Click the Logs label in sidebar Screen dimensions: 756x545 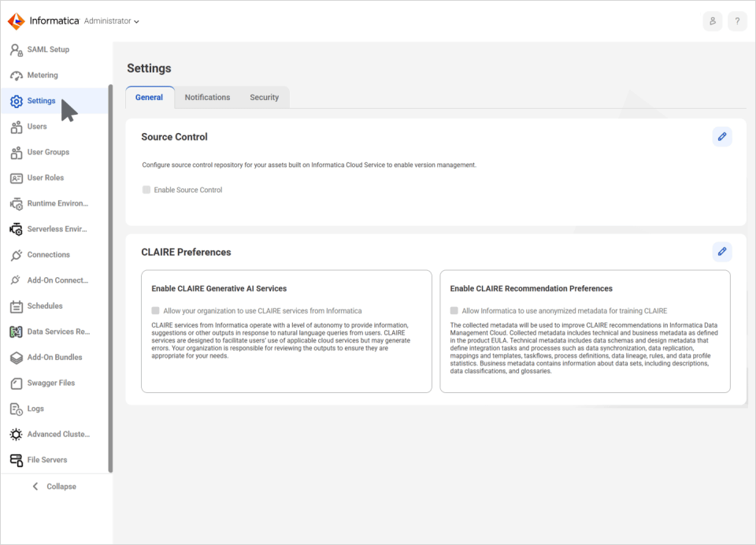pos(35,409)
